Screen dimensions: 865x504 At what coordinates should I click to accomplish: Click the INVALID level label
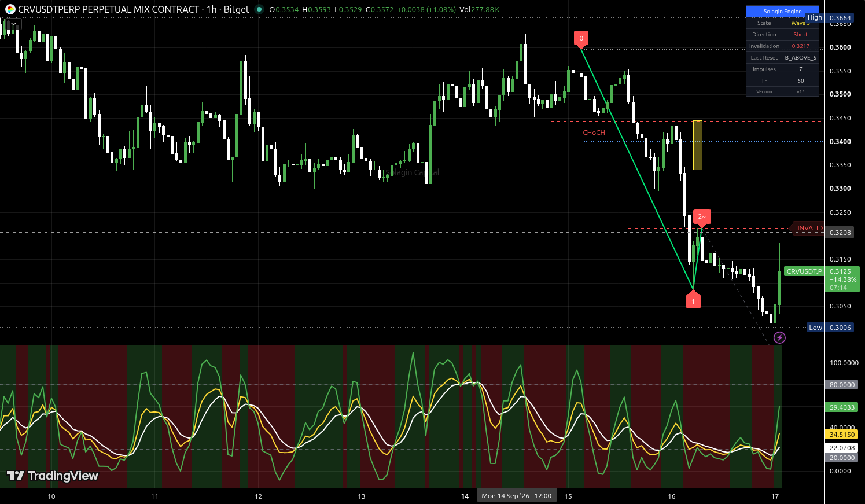(809, 228)
